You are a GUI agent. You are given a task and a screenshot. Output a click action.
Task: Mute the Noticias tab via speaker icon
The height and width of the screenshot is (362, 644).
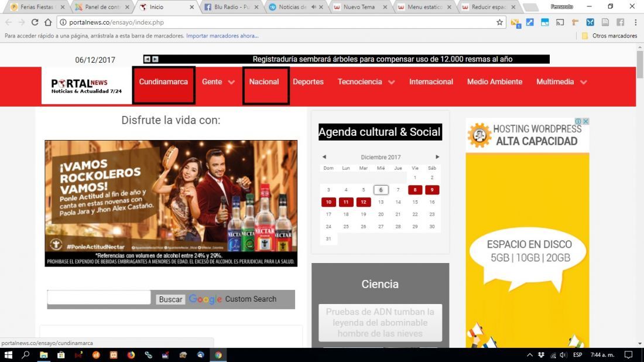click(x=314, y=7)
